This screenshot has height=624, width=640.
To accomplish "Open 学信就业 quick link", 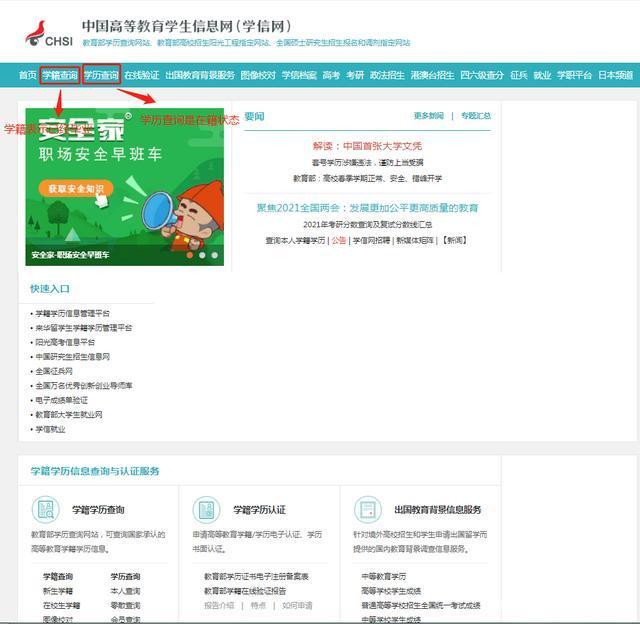I will click(x=50, y=429).
